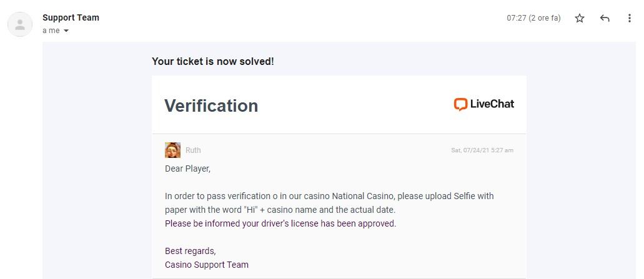Click the 'Support Team' sender name
Viewport: 644px width, 279px height.
[71, 17]
